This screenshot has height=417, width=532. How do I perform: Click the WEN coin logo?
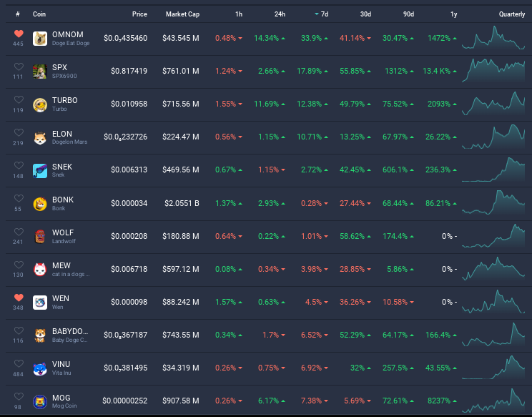click(x=40, y=302)
